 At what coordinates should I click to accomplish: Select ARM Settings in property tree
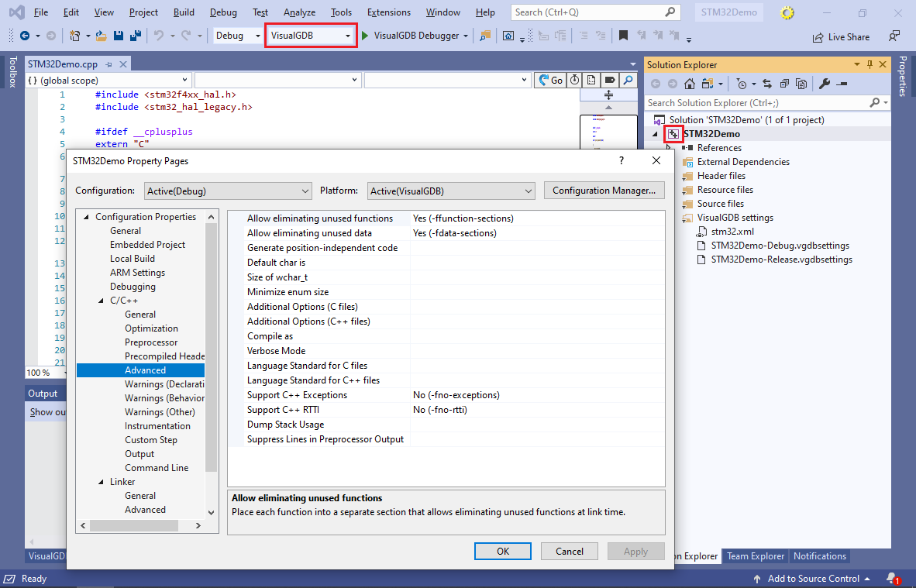pos(137,273)
